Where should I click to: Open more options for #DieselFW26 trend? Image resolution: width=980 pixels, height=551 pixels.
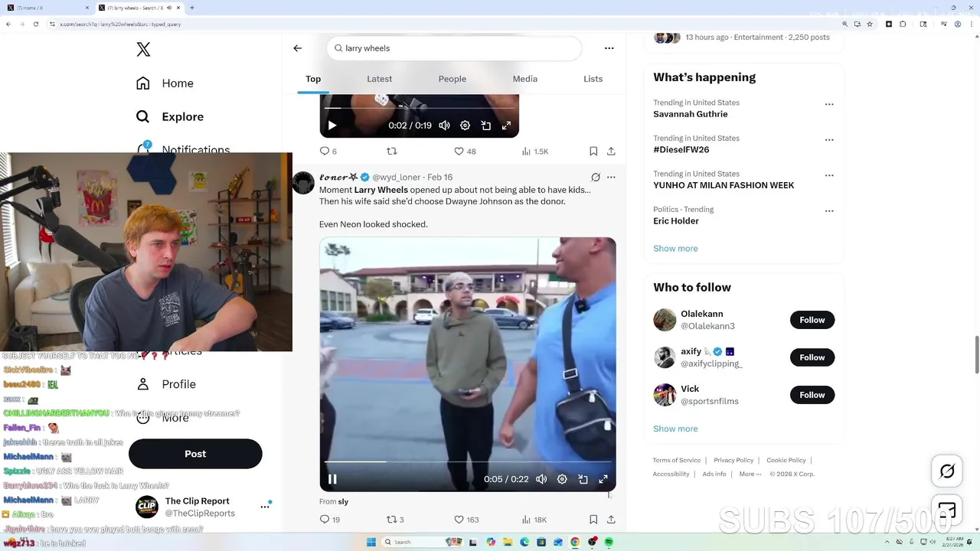[x=829, y=140]
